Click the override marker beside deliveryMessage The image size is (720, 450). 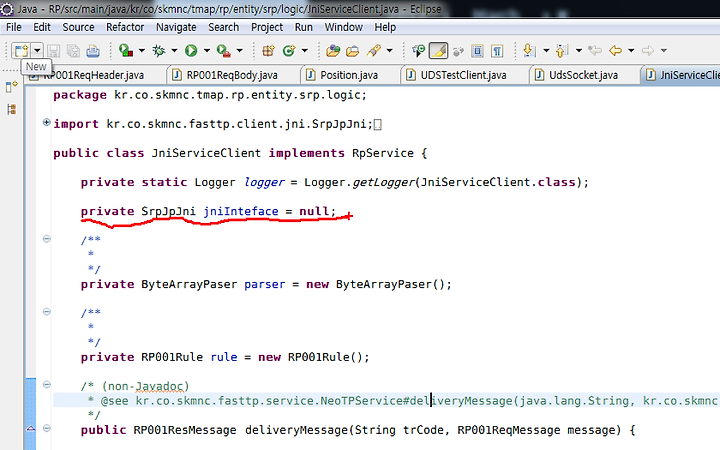coord(30,428)
